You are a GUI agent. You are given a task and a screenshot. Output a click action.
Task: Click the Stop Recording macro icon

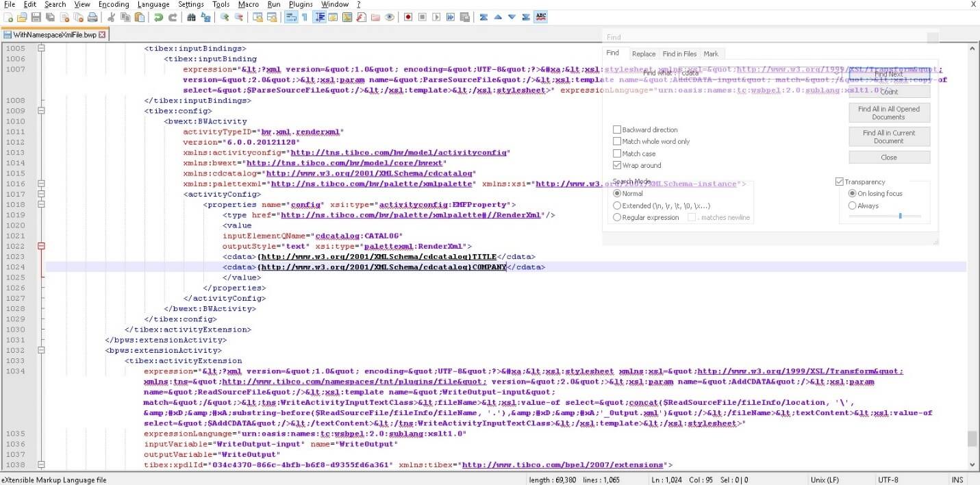tap(422, 16)
